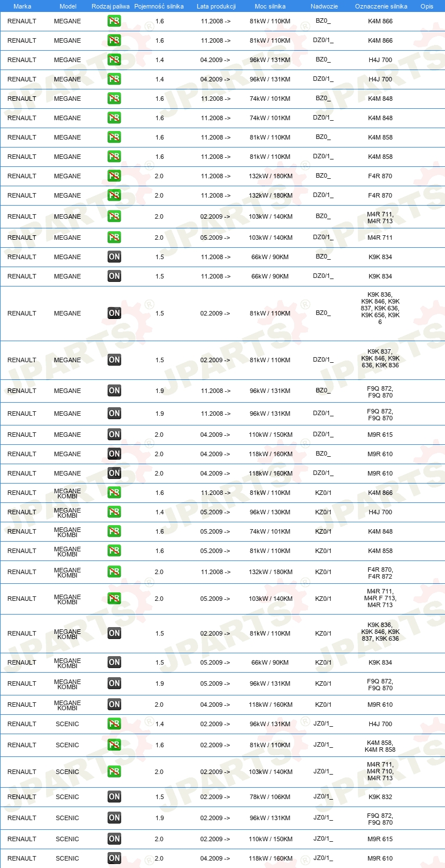Screen dimensions: 445x868
Task: Click the PB fuel icon in the Megane DZ0/1_ M4R 711 row
Action: tap(114, 238)
